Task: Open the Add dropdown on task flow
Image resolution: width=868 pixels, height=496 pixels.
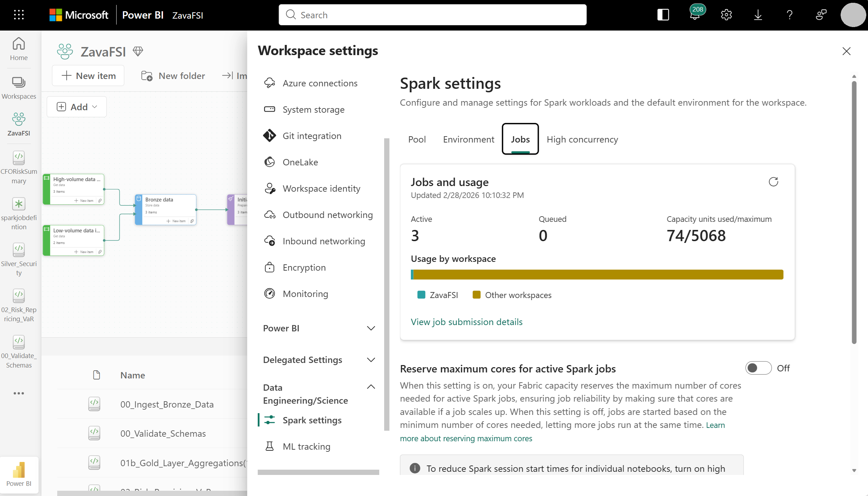Action: click(x=77, y=107)
